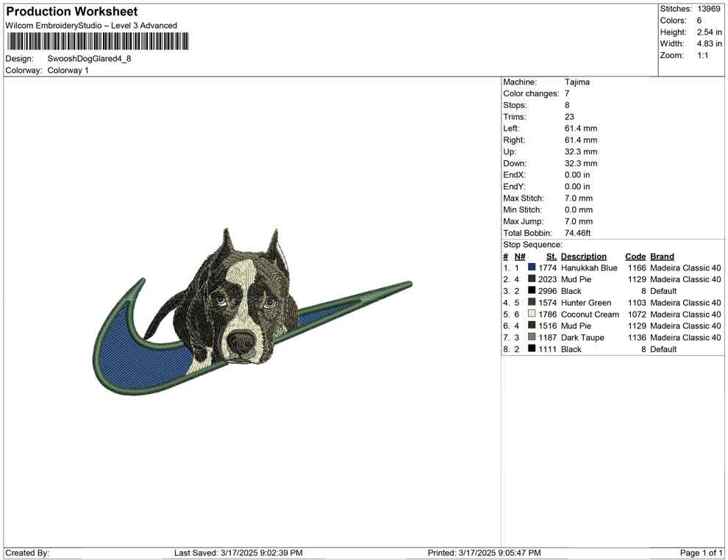This screenshot has width=728, height=560.
Task: Click the Colorway 1 value
Action: (68, 70)
